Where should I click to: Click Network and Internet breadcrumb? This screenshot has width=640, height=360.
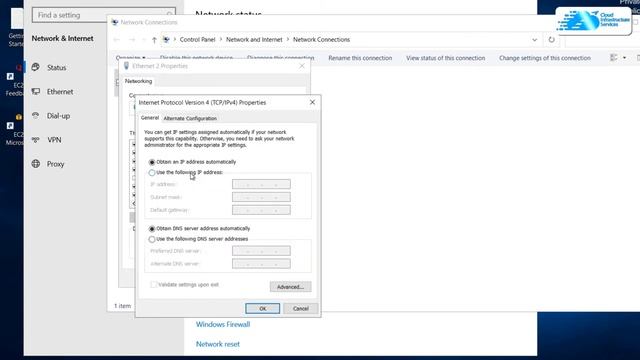click(254, 40)
